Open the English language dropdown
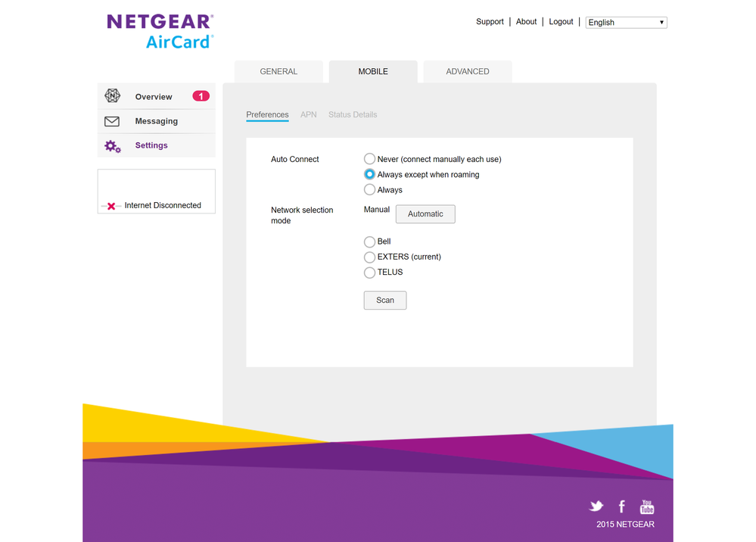 [x=626, y=22]
